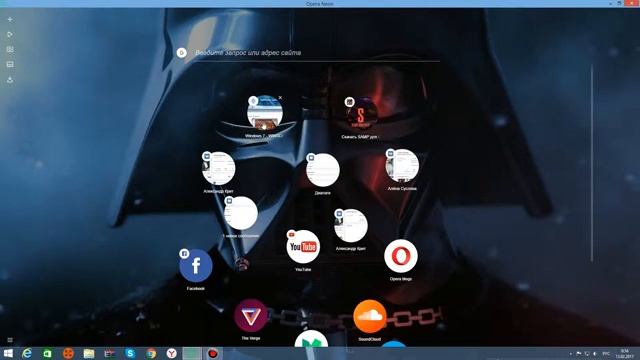Open The Verge bubble
The height and width of the screenshot is (360, 640).
251,316
